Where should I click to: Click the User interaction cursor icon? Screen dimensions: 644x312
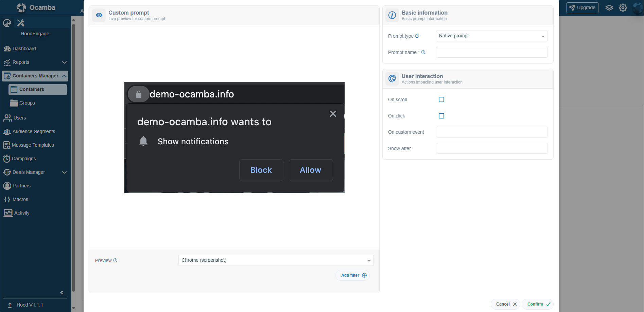click(x=392, y=79)
